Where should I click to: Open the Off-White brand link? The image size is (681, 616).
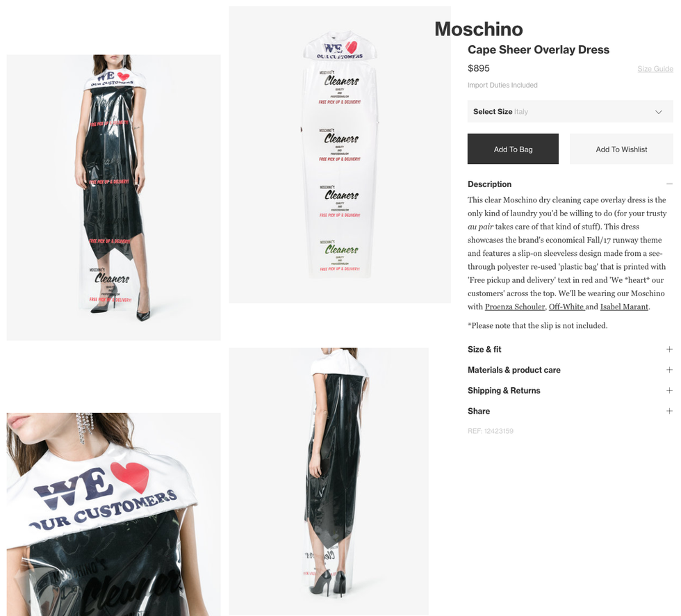[x=567, y=307]
